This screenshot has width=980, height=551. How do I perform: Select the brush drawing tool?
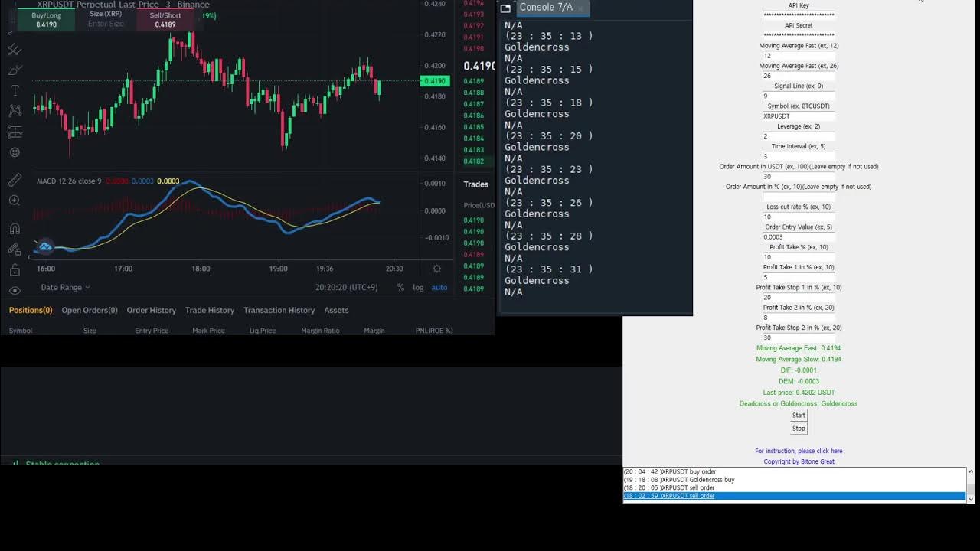[15, 70]
